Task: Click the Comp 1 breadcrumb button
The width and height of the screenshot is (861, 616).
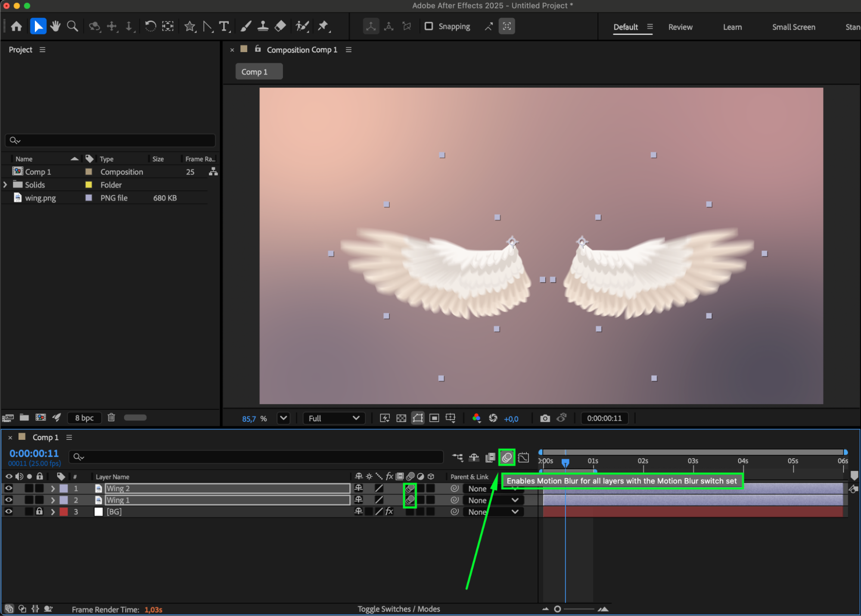Action: pos(259,72)
